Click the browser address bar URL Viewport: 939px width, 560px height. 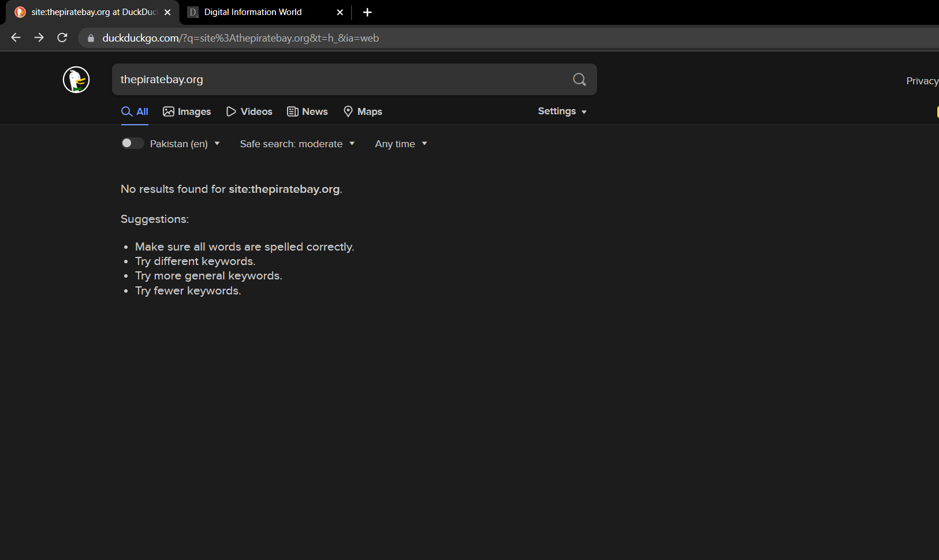241,38
